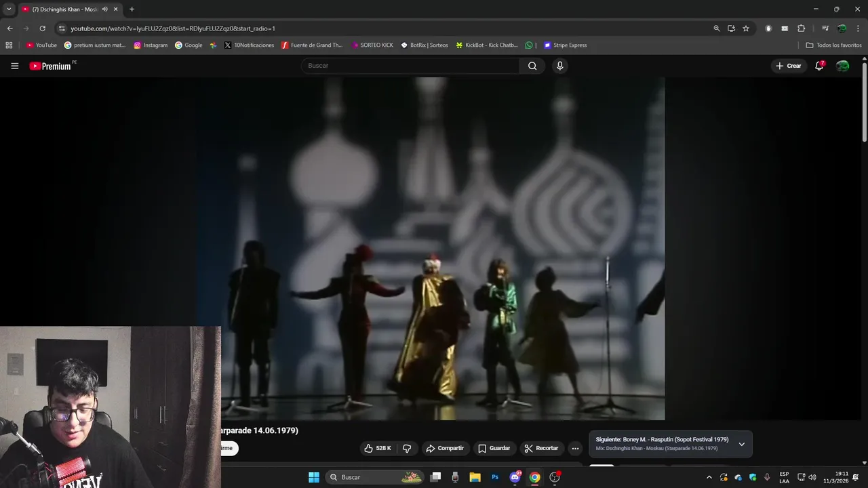
Task: Open a new tab with plus button
Action: (132, 9)
